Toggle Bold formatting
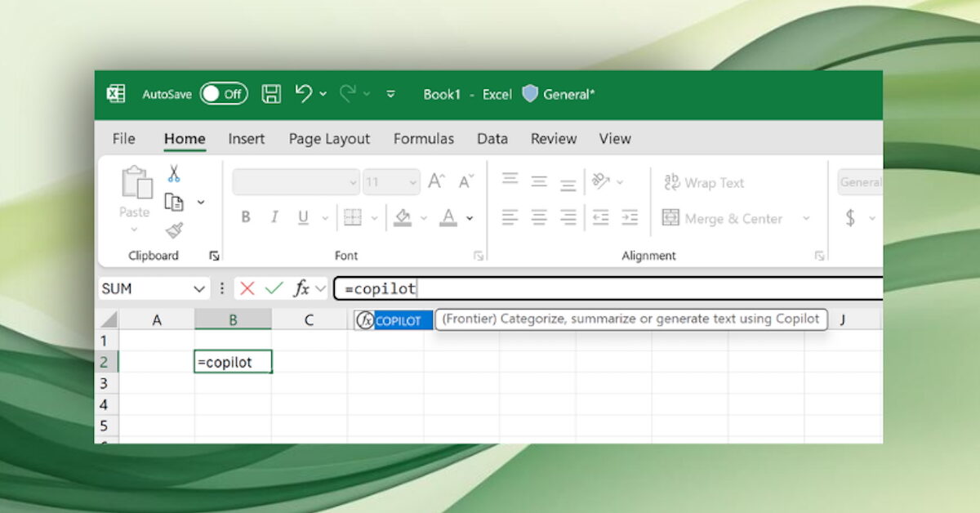The image size is (980, 513). (245, 217)
